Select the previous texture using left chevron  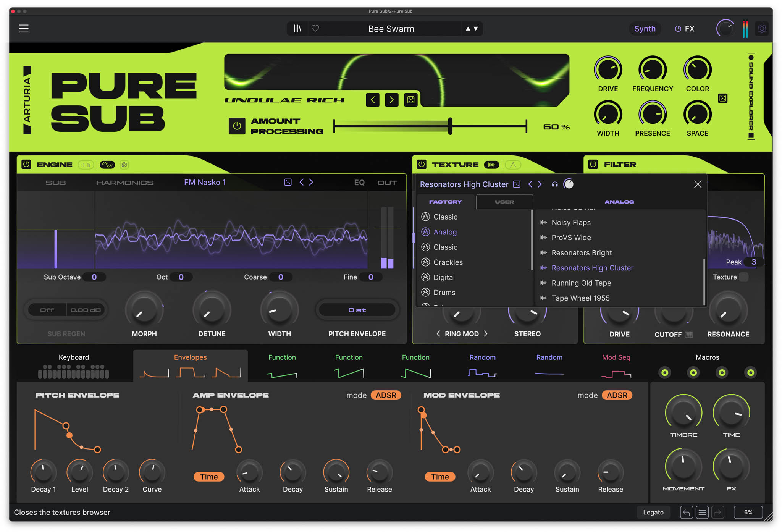click(x=530, y=184)
